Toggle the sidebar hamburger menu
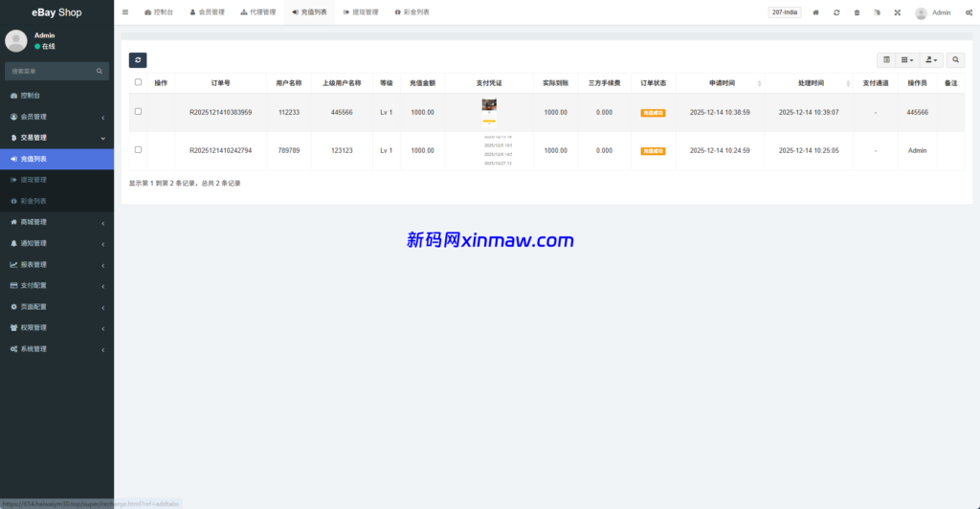This screenshot has width=980, height=509. (x=125, y=12)
